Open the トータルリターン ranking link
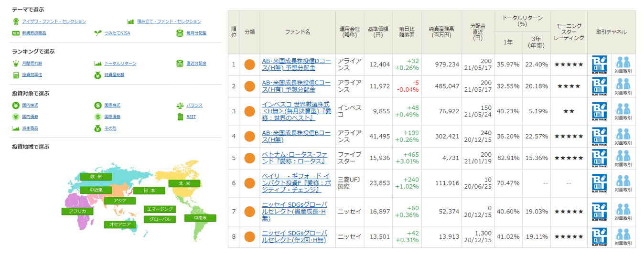This screenshot has height=256, width=644. point(120,64)
